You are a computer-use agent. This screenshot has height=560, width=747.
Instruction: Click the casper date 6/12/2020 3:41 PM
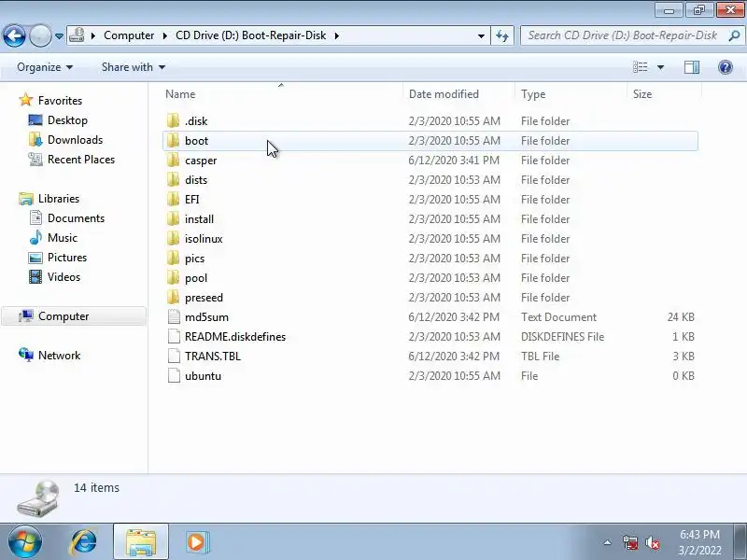[454, 161]
